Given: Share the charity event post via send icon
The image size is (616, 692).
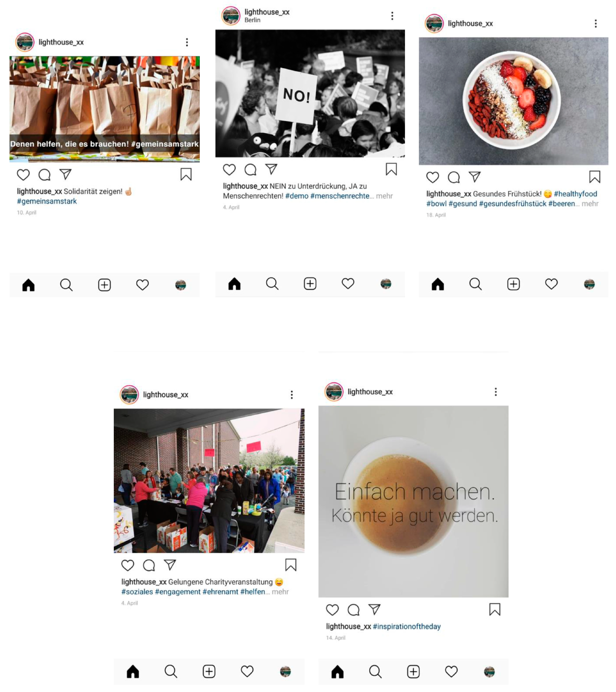Looking at the screenshot, I should pyautogui.click(x=170, y=564).
